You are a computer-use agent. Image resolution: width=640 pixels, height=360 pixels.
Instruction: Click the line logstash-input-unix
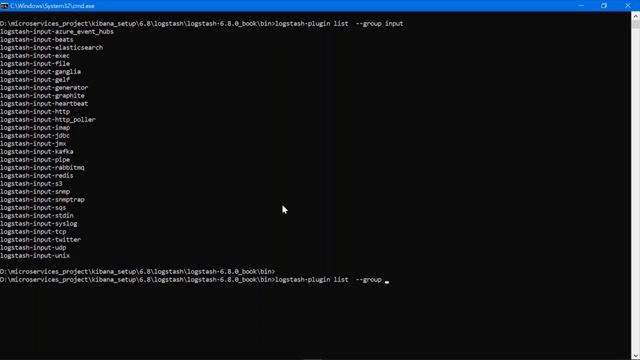click(x=35, y=256)
